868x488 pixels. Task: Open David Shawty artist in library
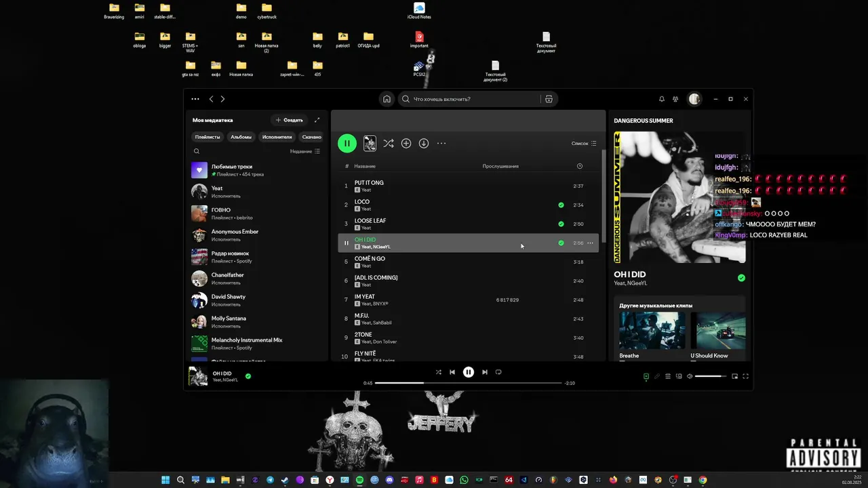258,300
